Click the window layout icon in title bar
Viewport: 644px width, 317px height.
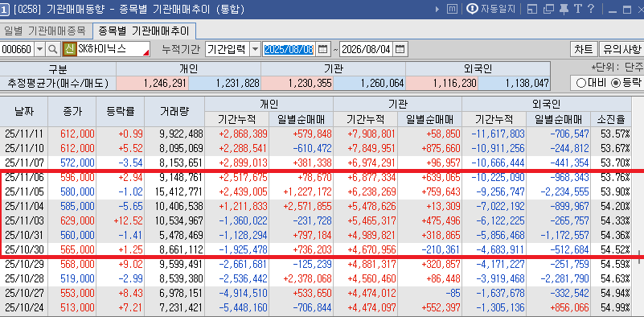click(532, 9)
